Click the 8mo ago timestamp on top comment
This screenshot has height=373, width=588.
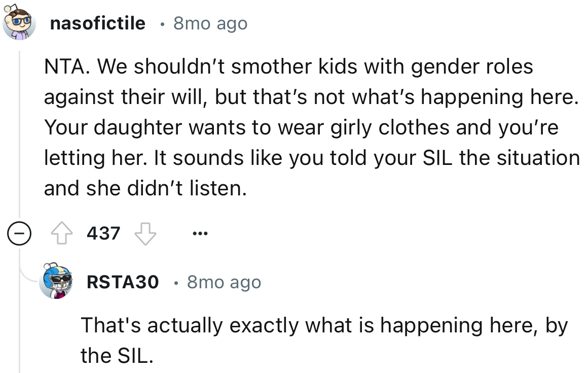coord(210,23)
